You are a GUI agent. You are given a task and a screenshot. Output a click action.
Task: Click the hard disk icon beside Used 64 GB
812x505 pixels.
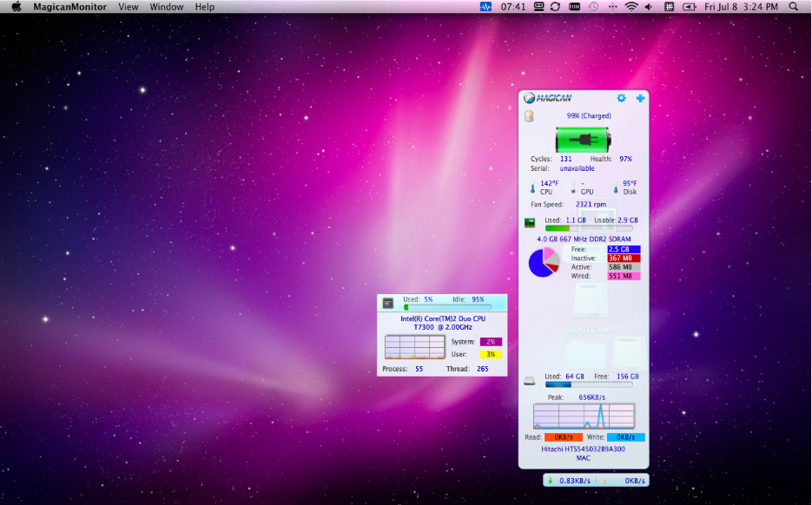pos(529,381)
